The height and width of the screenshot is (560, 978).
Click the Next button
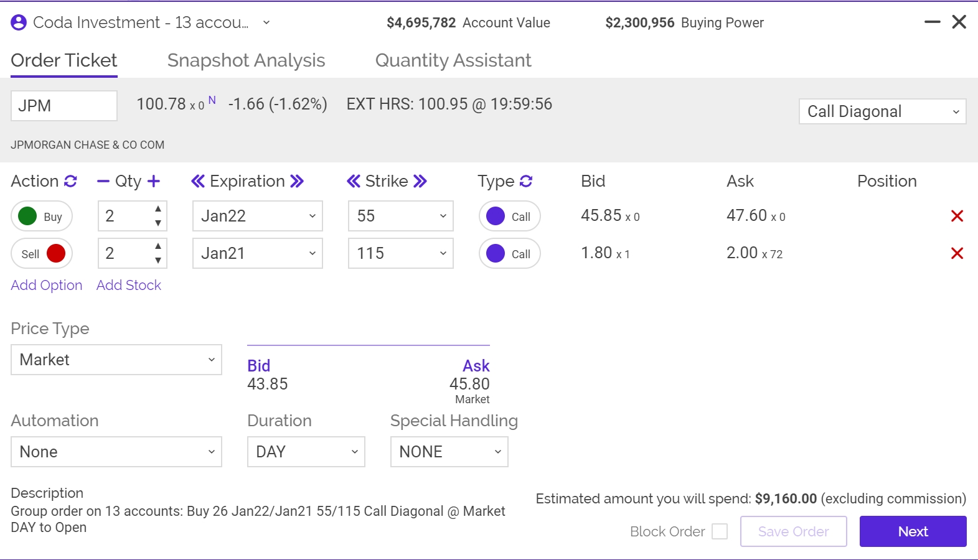point(913,531)
